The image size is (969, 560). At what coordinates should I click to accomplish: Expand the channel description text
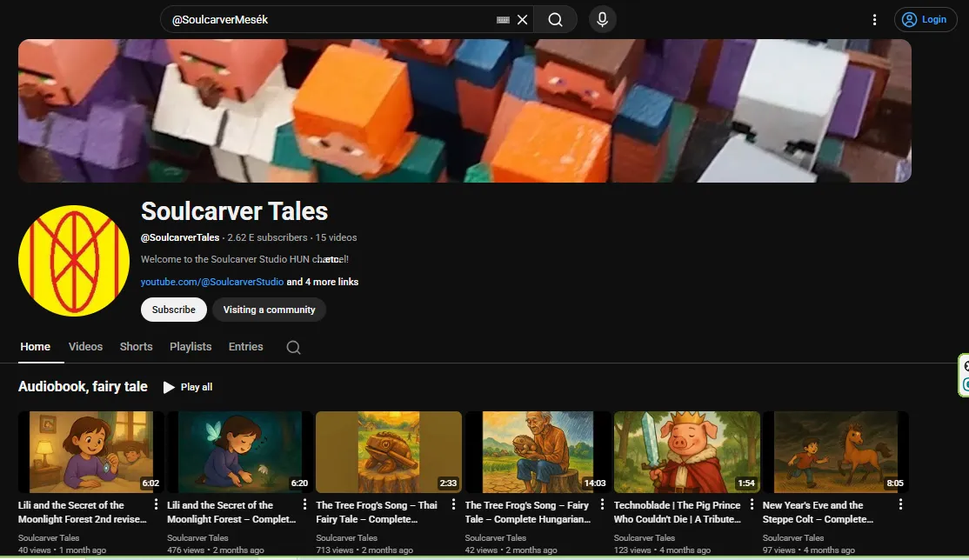click(331, 259)
